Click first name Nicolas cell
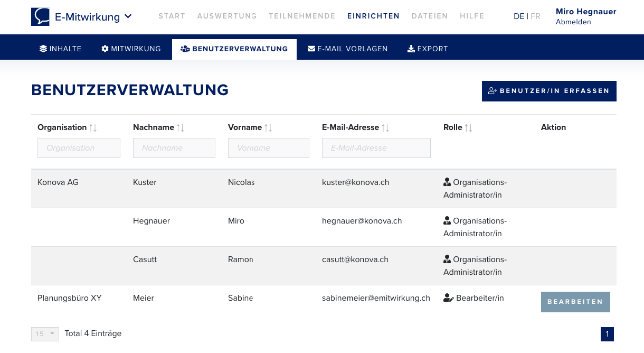The height and width of the screenshot is (353, 644). point(241,182)
